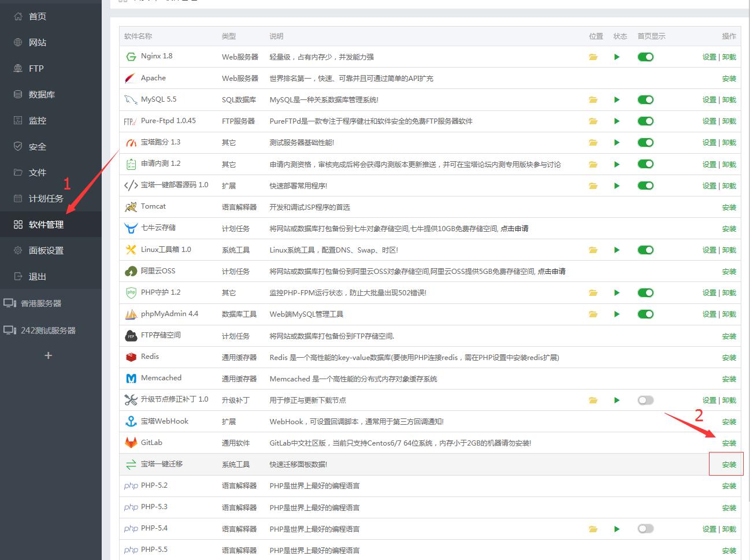Click the Memcached icon
Viewport: 750px width, 560px height.
click(x=131, y=378)
